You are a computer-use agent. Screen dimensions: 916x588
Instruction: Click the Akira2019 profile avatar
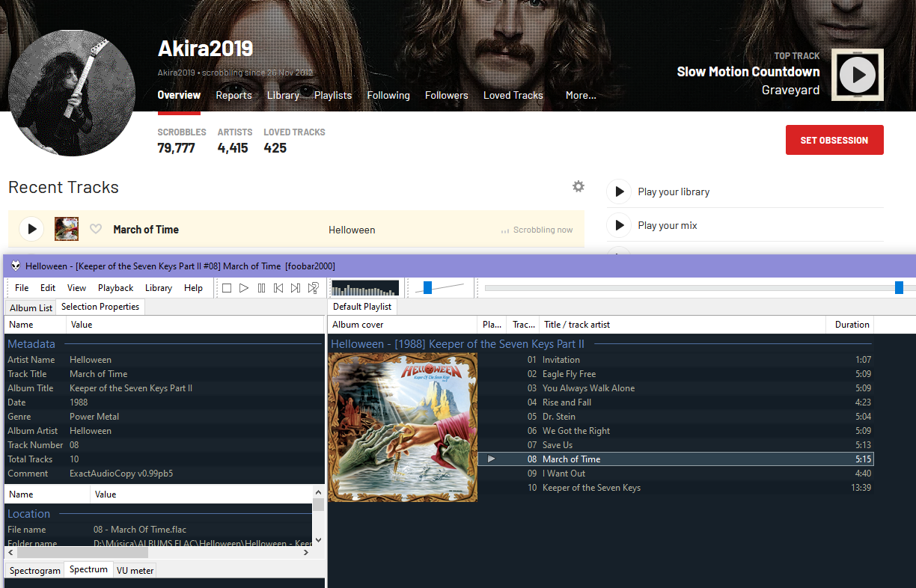click(x=72, y=93)
